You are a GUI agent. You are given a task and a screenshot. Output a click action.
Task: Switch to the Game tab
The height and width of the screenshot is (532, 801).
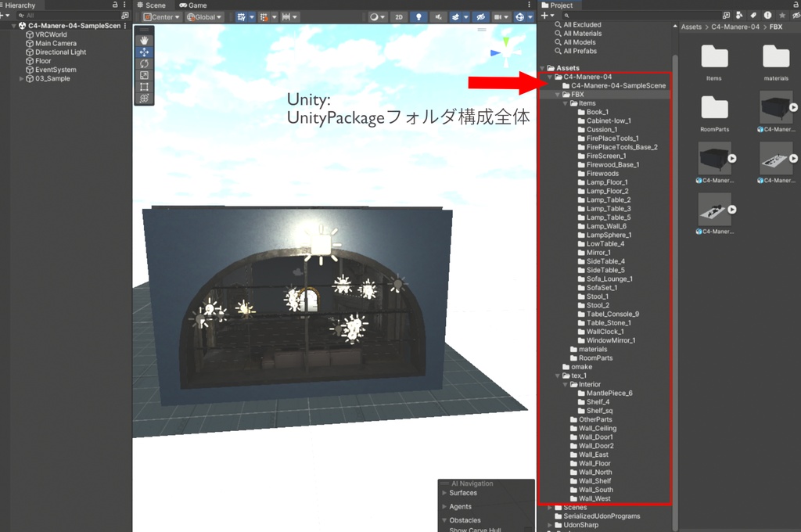[x=193, y=5]
